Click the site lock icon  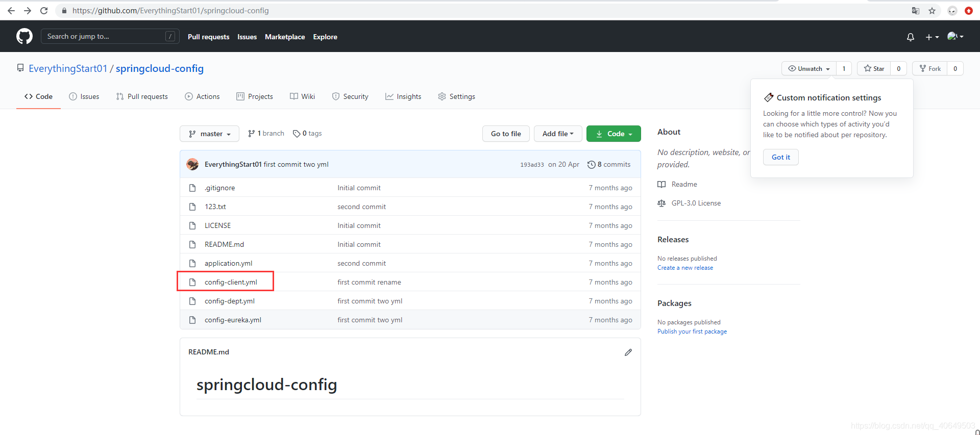point(64,10)
